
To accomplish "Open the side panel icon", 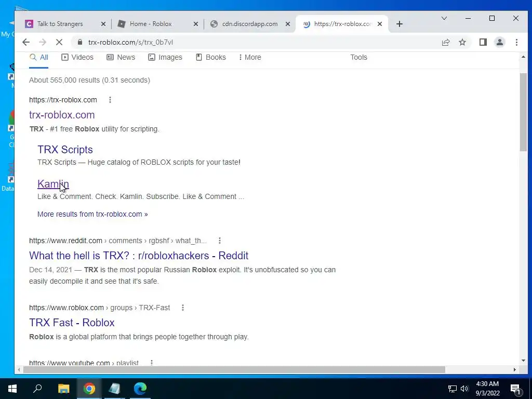I will (x=483, y=42).
